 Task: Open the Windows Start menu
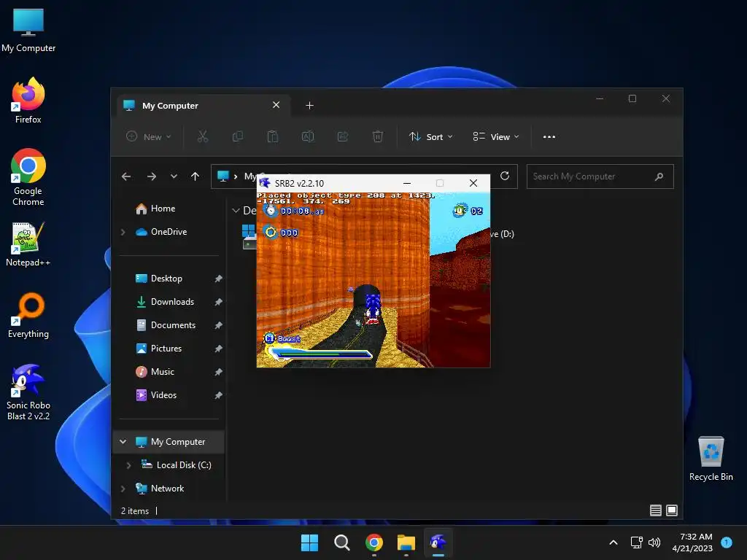tap(309, 542)
